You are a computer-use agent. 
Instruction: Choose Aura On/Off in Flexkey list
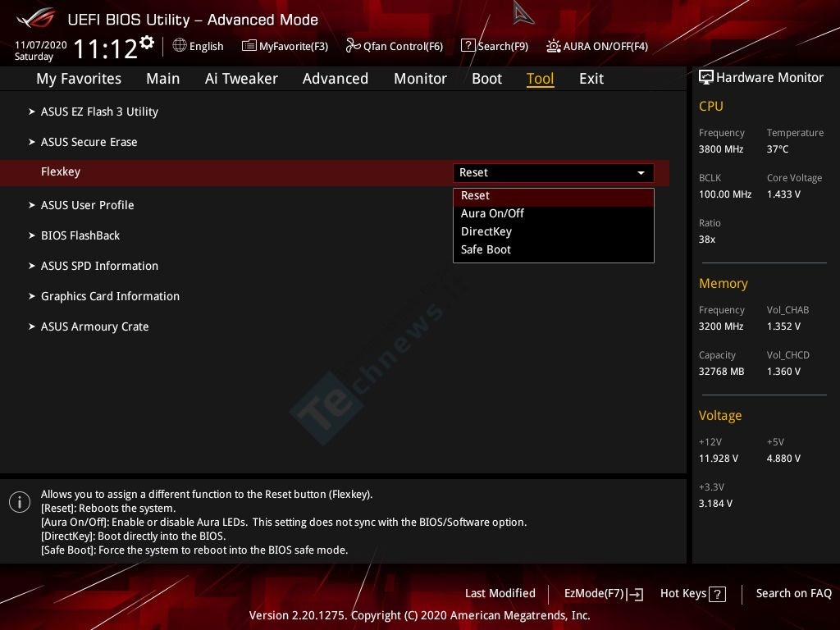(554, 213)
